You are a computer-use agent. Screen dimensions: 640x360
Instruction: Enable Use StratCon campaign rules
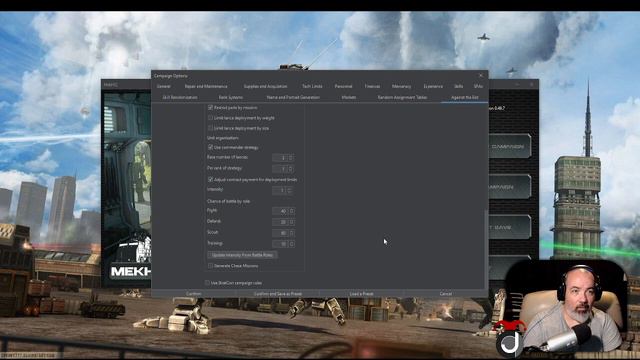(207, 283)
